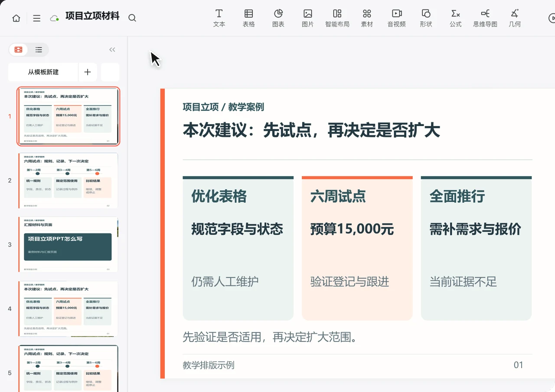Screen dimensions: 555x392
Task: Select slide 2 thumbnail
Action: coord(68,181)
